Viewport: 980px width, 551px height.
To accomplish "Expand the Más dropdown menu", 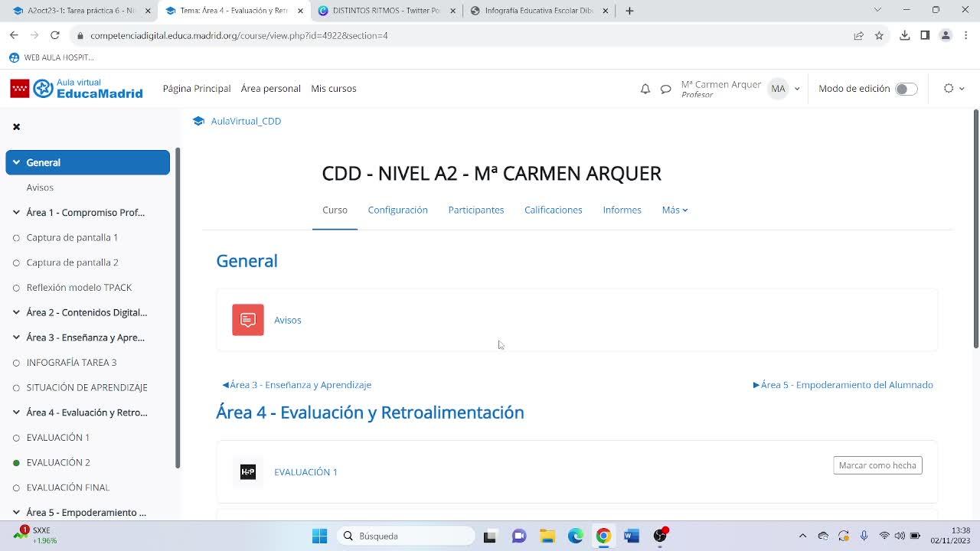I will coord(675,210).
